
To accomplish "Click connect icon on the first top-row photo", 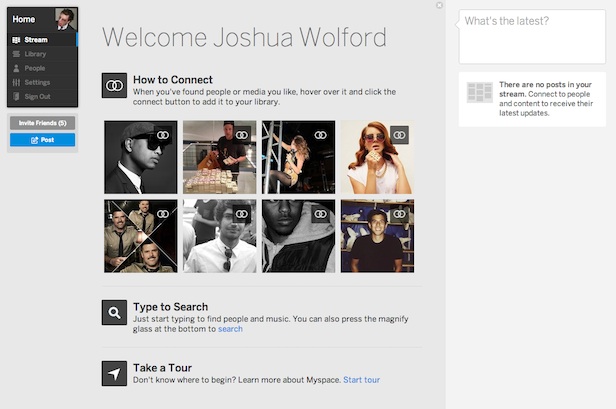I will (x=163, y=134).
